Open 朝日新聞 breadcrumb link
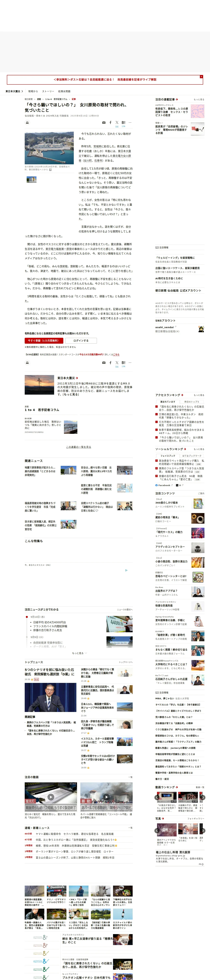The image size is (210, 980). point(29,99)
